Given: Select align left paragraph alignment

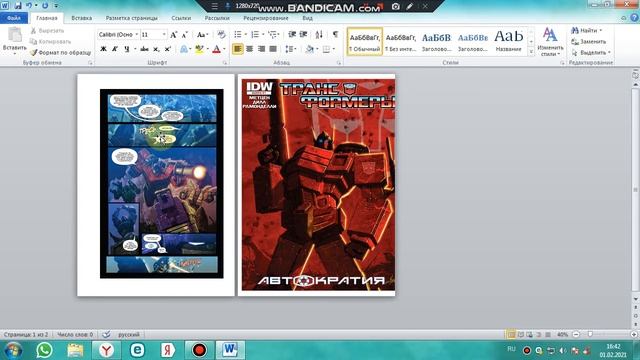Looking at the screenshot, I should coord(238,49).
